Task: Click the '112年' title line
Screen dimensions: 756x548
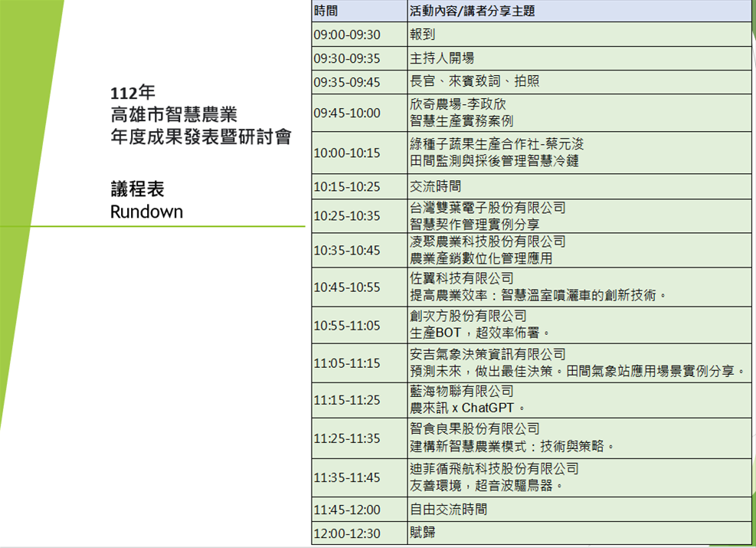Action: click(133, 92)
